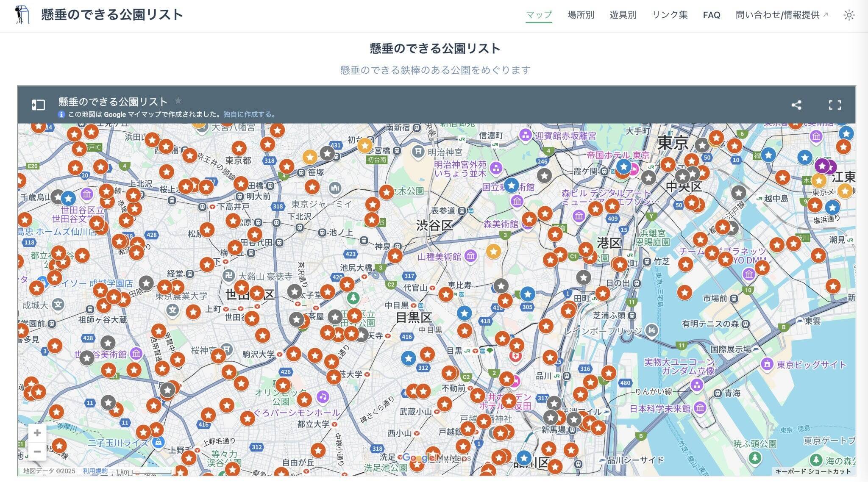Image resolution: width=868 pixels, height=482 pixels.
Task: Open the FAQ page
Action: [711, 15]
